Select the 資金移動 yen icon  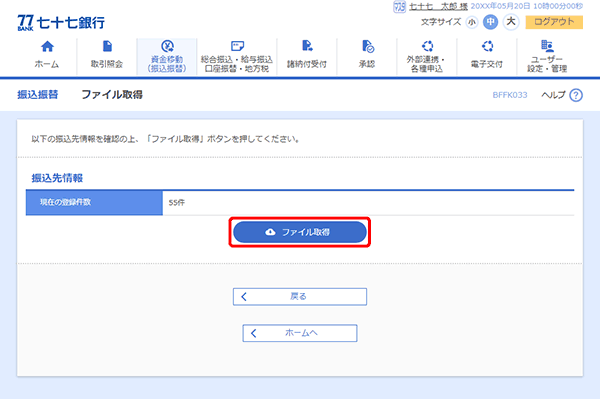coord(167,46)
